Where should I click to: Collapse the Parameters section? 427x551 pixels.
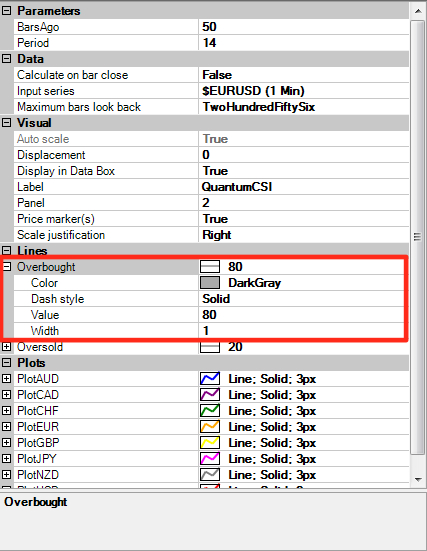(x=6, y=11)
